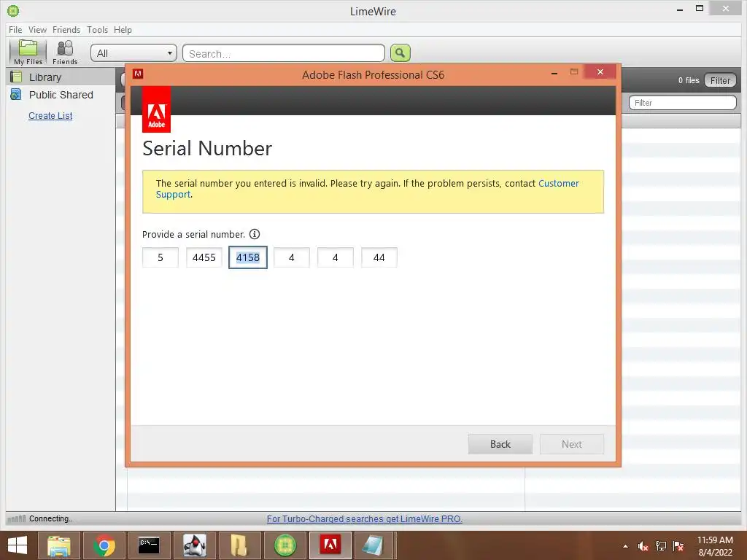Click Adobe icon in installer title bar

[138, 74]
